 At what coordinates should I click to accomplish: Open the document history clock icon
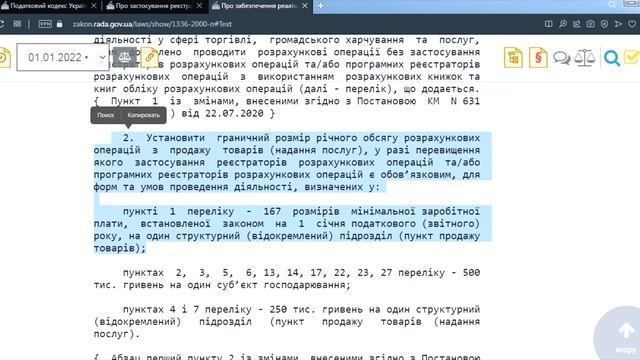4,58
